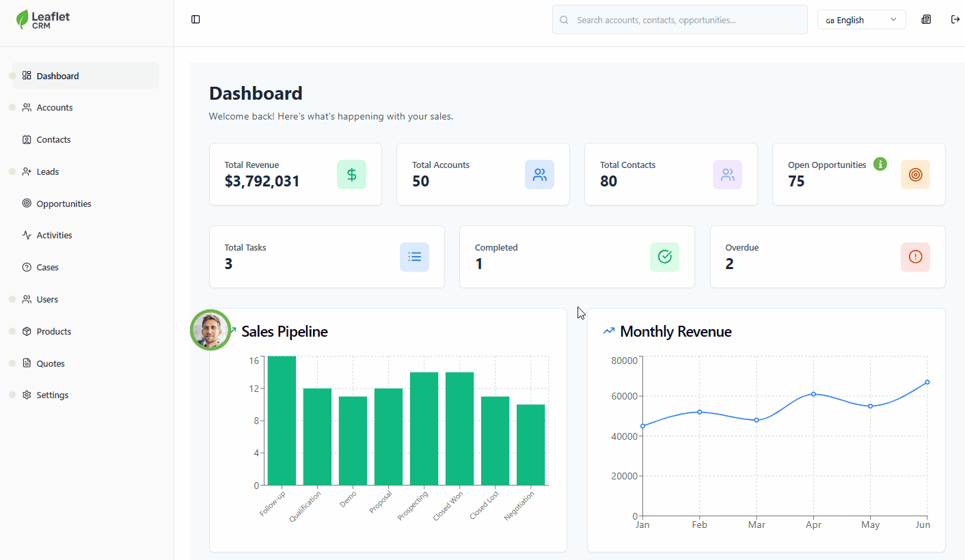Click the Open Opportunities value 75
This screenshot has width=965, height=560.
click(796, 181)
